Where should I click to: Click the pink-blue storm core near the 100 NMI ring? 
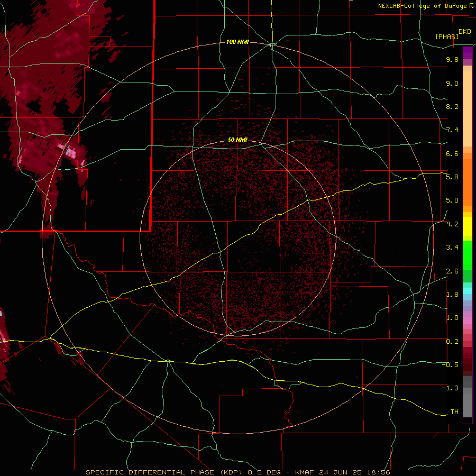tap(70, 151)
